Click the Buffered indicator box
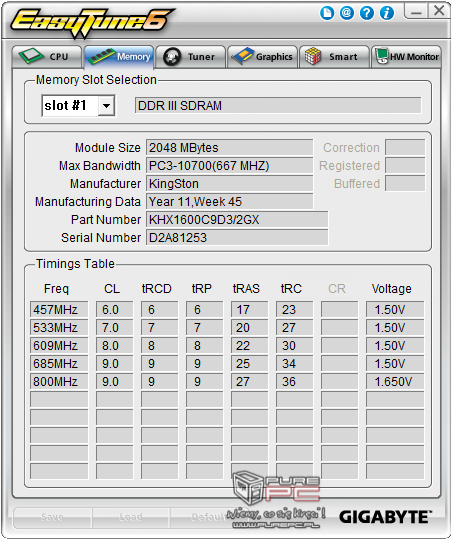 [405, 184]
